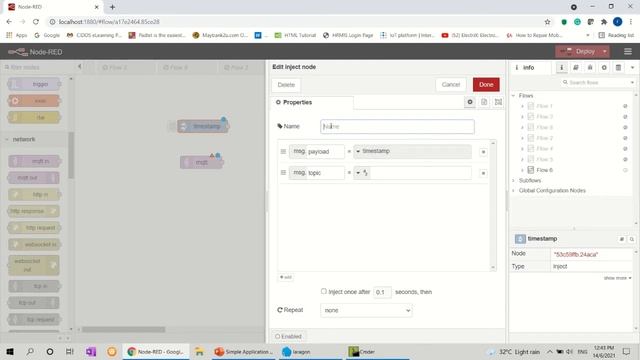Open the node appearance icon
This screenshot has width=640, height=360.
click(x=498, y=102)
